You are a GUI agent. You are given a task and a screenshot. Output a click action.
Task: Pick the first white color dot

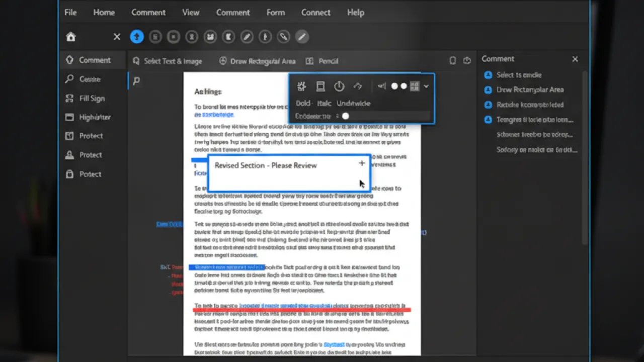[x=394, y=86]
